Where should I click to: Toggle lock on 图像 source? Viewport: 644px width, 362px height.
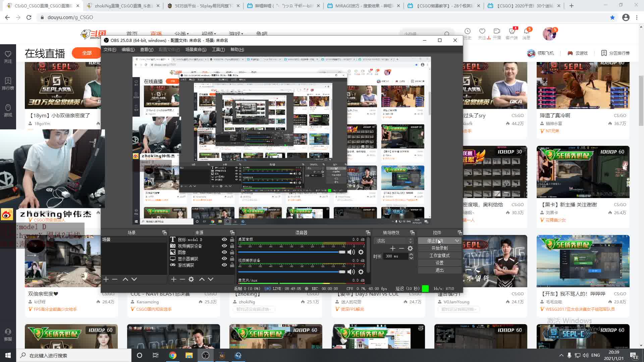point(232,252)
